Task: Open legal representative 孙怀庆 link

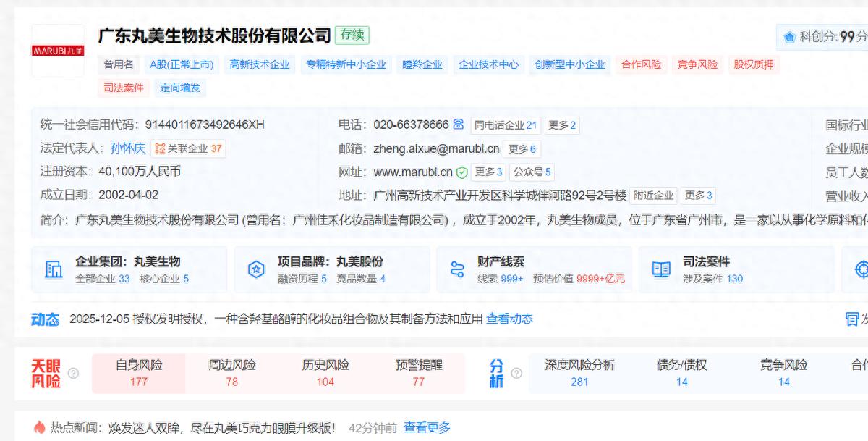Action: 128,148
